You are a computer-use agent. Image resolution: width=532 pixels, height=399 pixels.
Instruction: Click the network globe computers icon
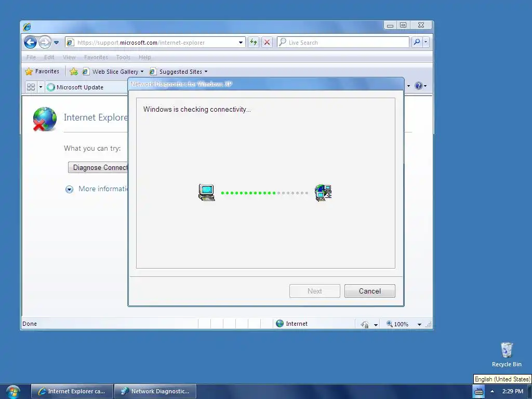323,193
